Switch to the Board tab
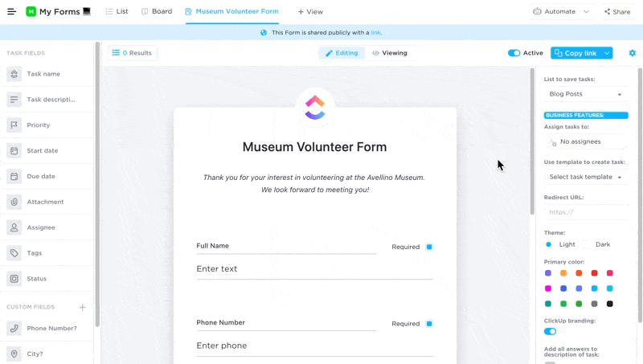 pyautogui.click(x=157, y=12)
